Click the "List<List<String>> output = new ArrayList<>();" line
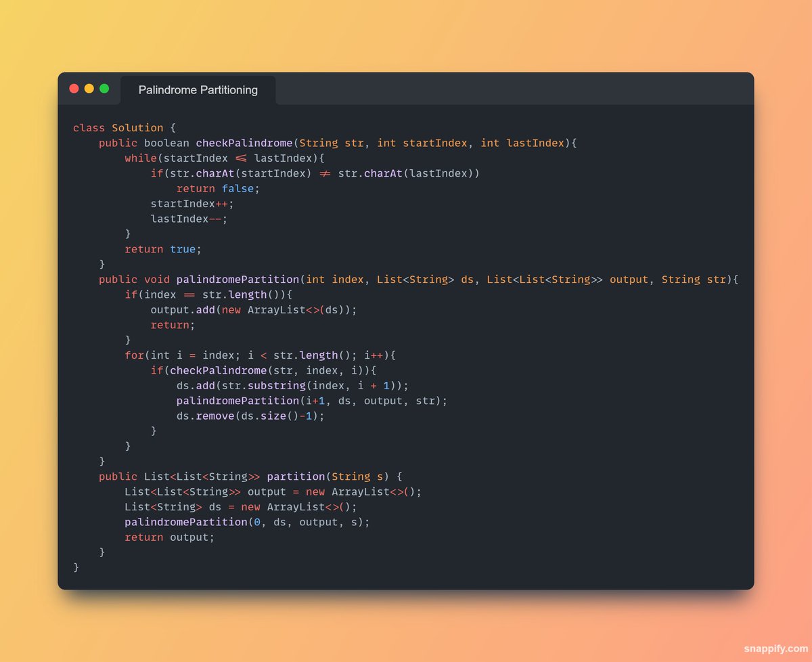The image size is (812, 662). point(273,492)
